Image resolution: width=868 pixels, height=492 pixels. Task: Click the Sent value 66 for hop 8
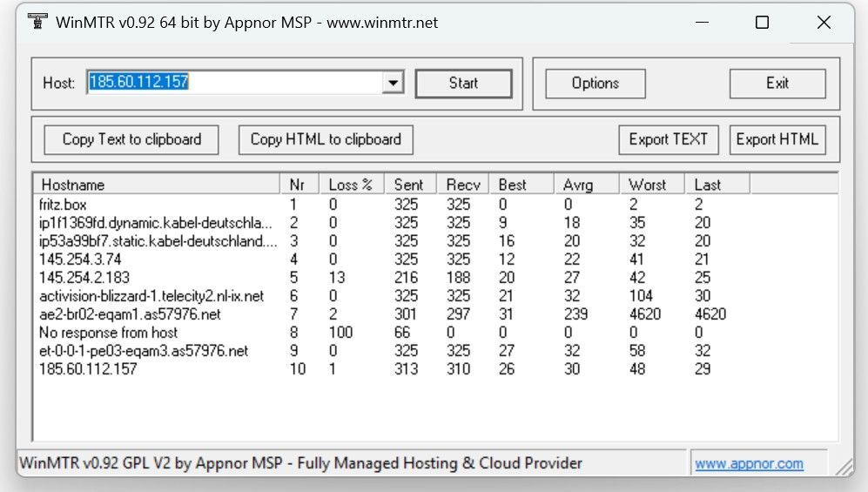click(x=402, y=332)
